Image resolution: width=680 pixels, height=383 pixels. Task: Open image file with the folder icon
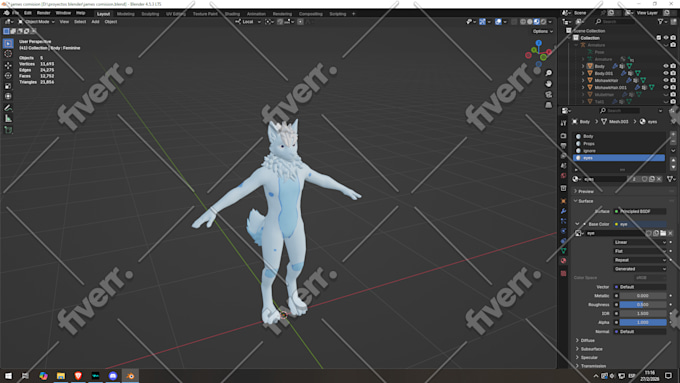663,233
